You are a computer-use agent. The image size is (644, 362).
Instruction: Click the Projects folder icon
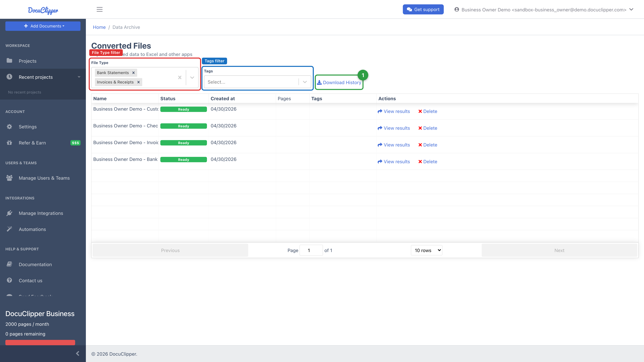coord(10,61)
